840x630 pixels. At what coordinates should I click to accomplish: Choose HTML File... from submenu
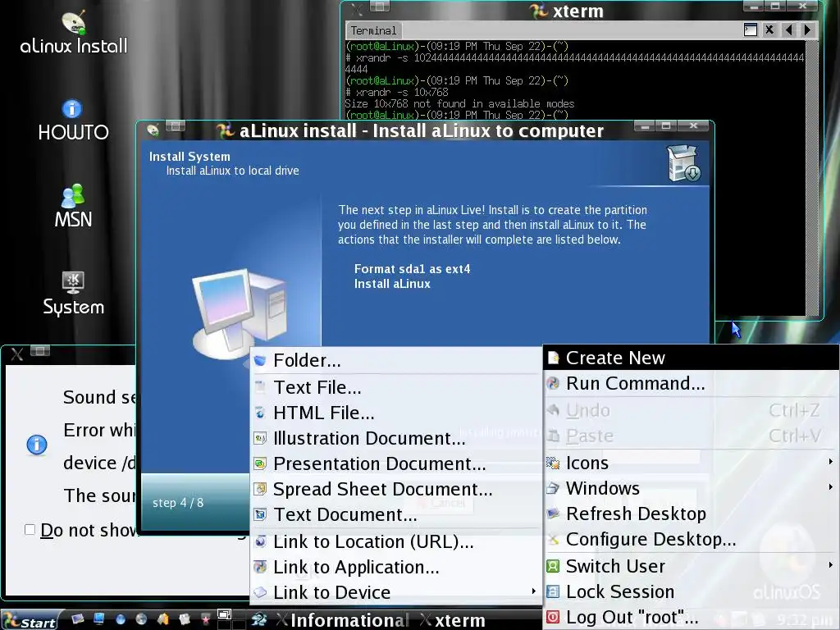coord(395,413)
